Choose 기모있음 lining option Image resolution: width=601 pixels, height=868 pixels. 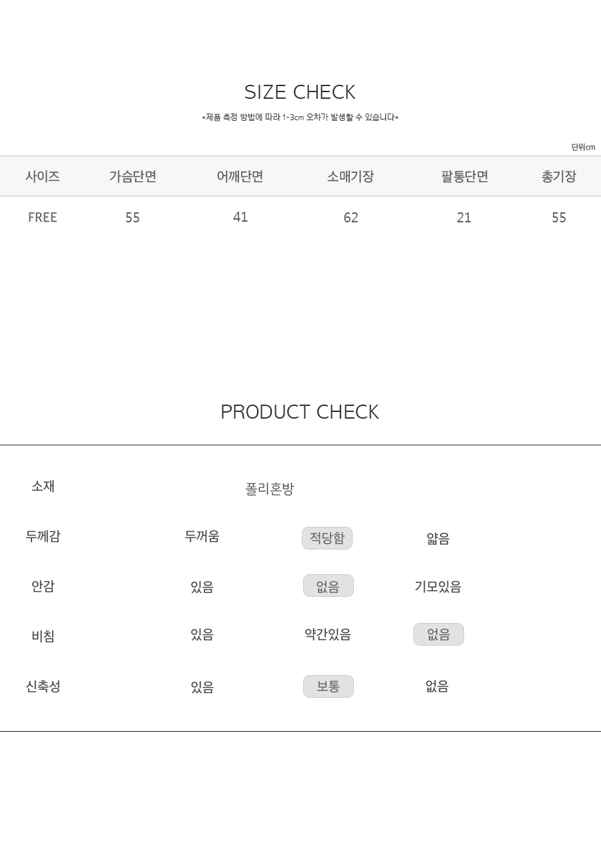[x=438, y=586]
